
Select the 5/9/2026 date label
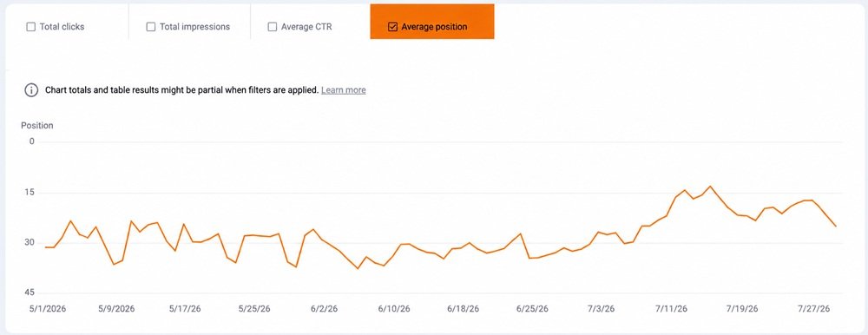click(x=116, y=309)
